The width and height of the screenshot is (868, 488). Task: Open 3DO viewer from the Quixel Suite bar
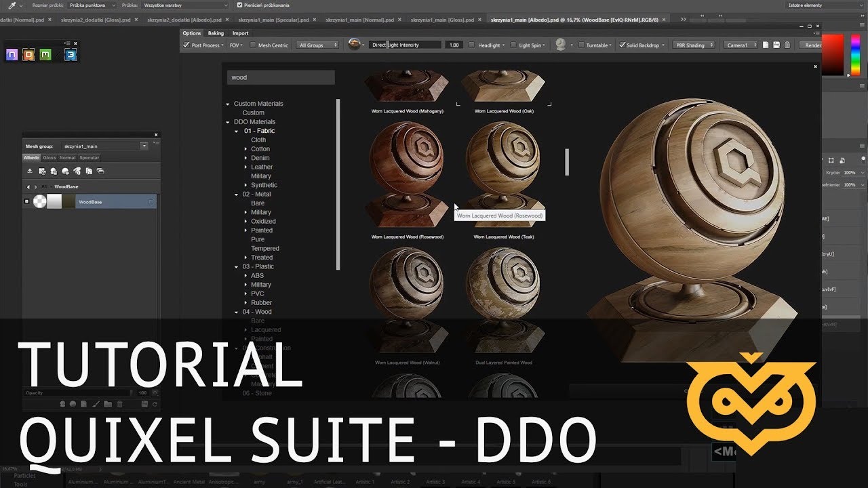(x=71, y=55)
